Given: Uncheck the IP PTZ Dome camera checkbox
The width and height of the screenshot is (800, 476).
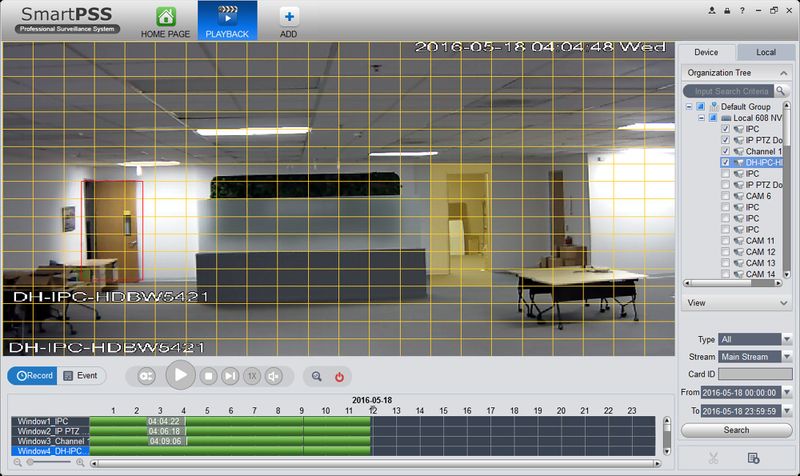Looking at the screenshot, I should (726, 140).
